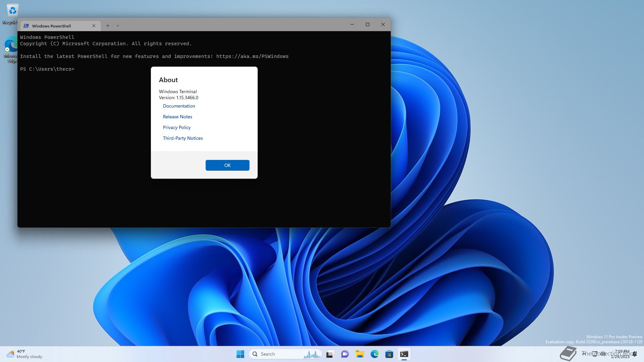Click the PS C:\Users\theco> prompt line

(47, 69)
